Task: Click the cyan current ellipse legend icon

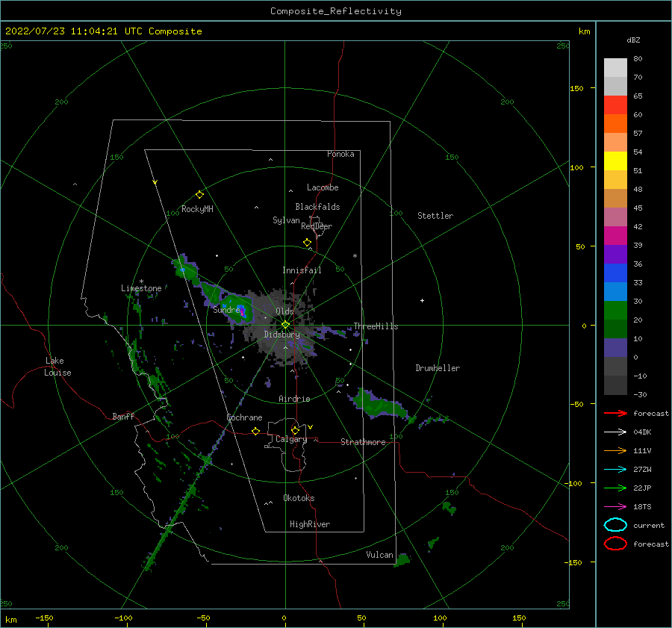Action: [615, 525]
